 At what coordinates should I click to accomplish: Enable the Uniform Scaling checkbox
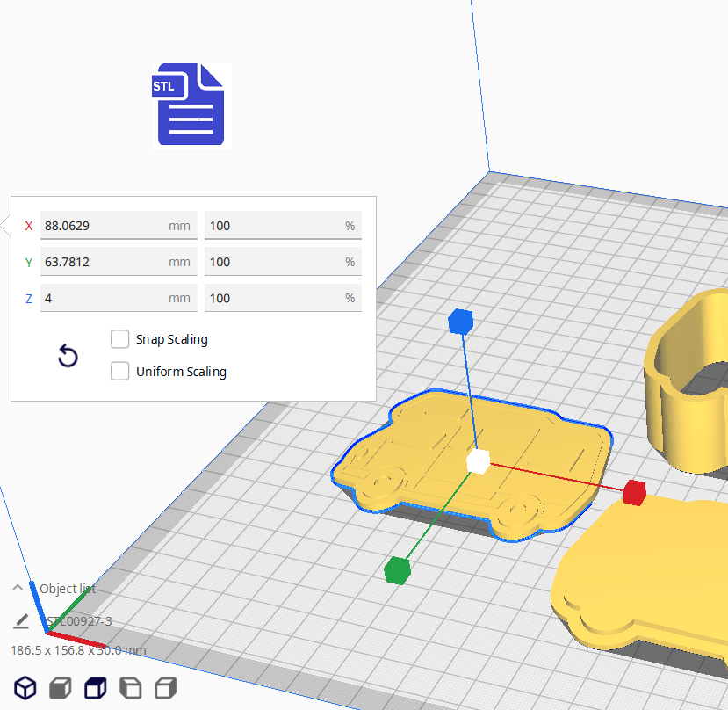[x=120, y=372]
